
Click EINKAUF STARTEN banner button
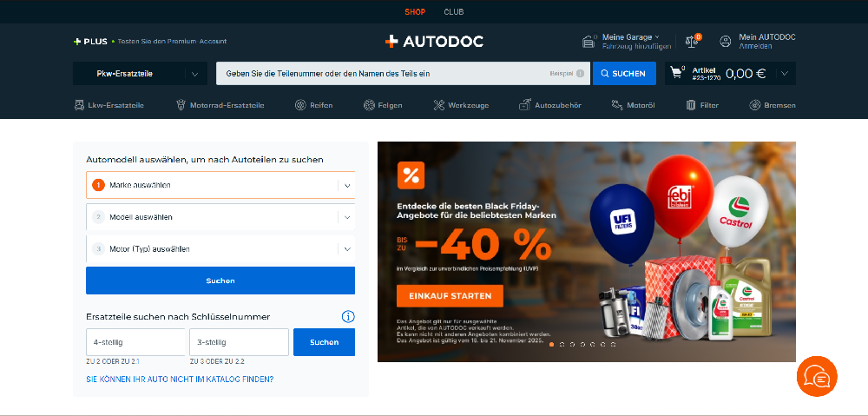click(450, 296)
